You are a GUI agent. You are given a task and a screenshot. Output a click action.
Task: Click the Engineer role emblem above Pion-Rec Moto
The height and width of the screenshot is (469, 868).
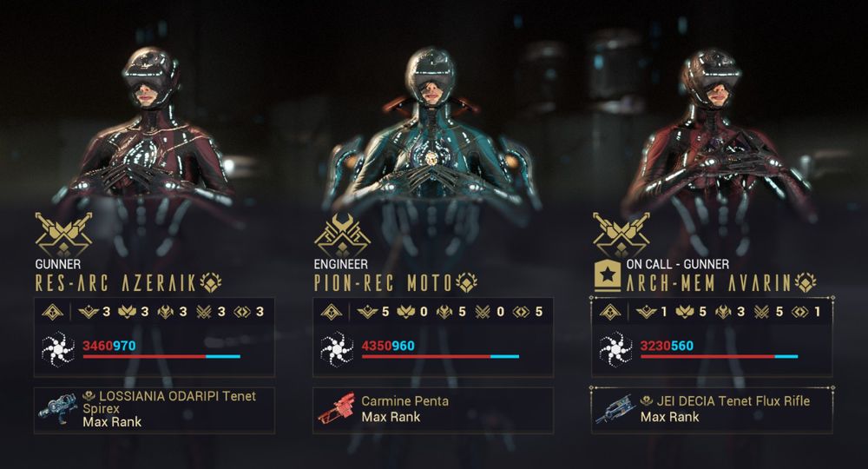(342, 234)
